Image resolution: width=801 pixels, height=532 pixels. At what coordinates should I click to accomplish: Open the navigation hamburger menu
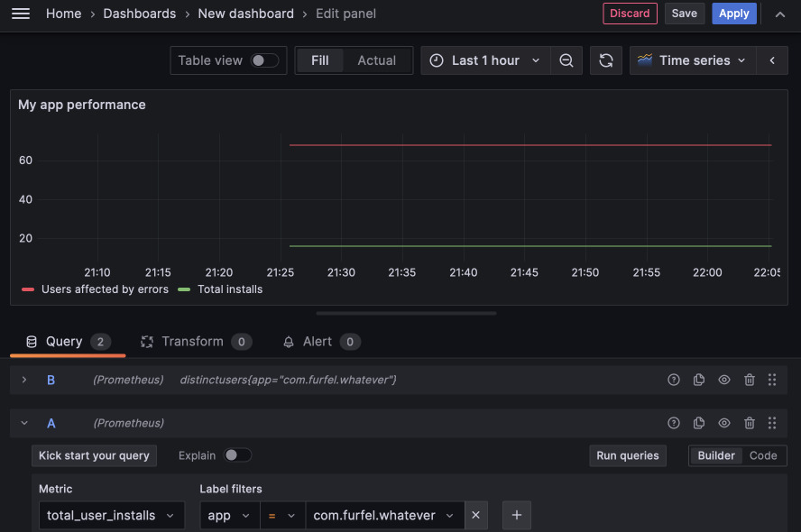[x=20, y=14]
